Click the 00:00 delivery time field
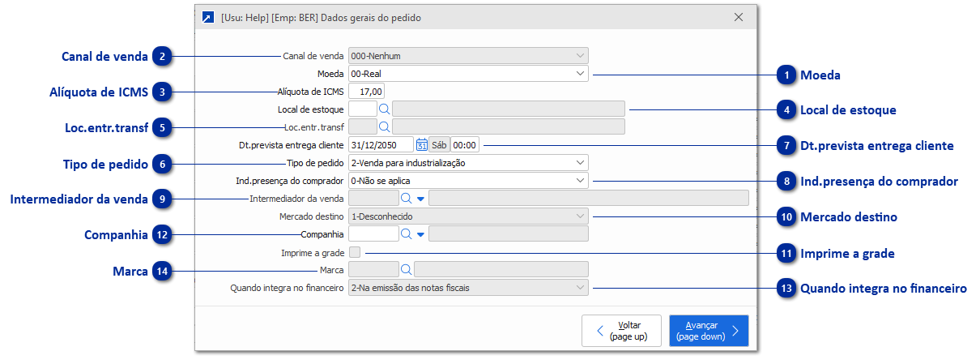This screenshot has height=364, width=980. pyautogui.click(x=465, y=145)
